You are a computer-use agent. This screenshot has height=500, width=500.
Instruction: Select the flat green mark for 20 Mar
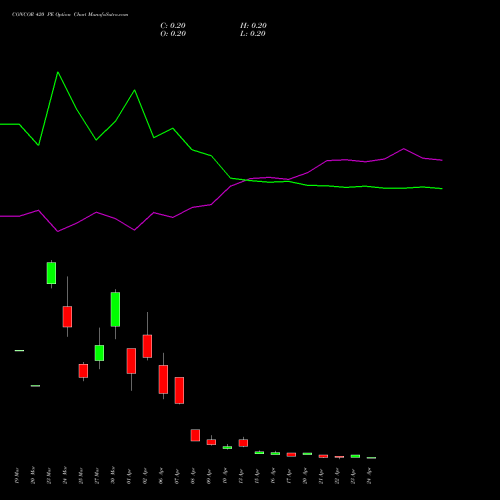(35, 386)
